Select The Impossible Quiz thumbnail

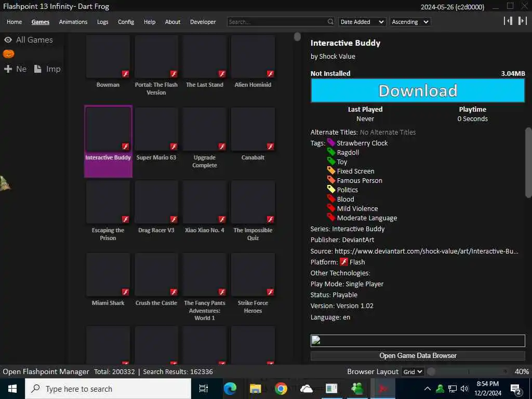253,202
